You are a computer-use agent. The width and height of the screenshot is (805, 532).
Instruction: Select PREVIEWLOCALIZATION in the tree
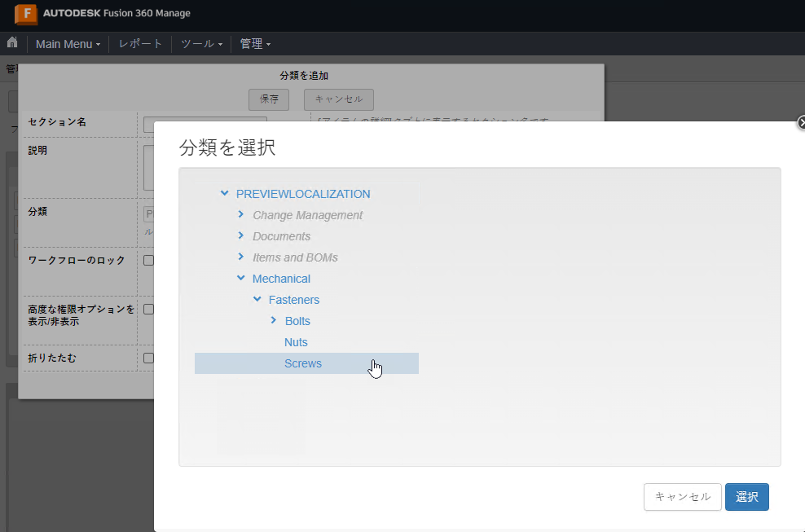[x=303, y=194]
